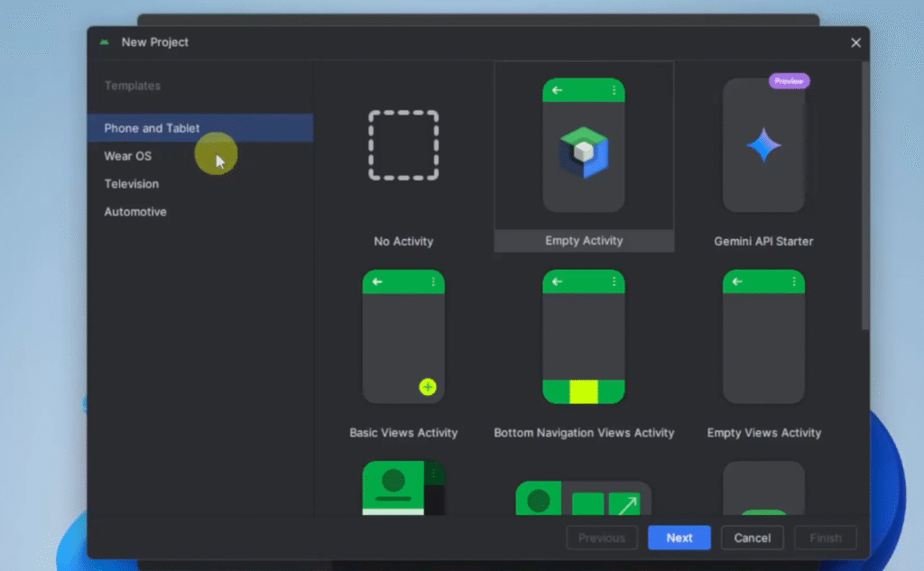Click overflow dots in Bottom Navigation preview
Viewport: 924px width, 571px height.
click(614, 281)
